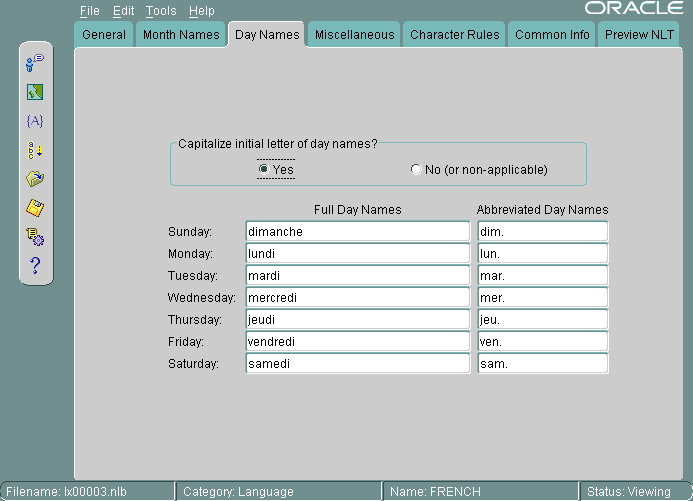Open the File menu

(x=90, y=11)
